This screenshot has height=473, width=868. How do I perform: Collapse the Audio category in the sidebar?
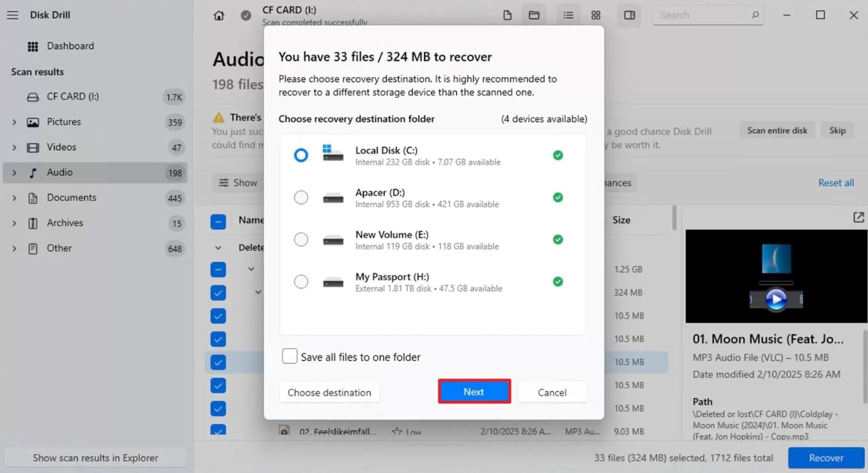tap(14, 172)
